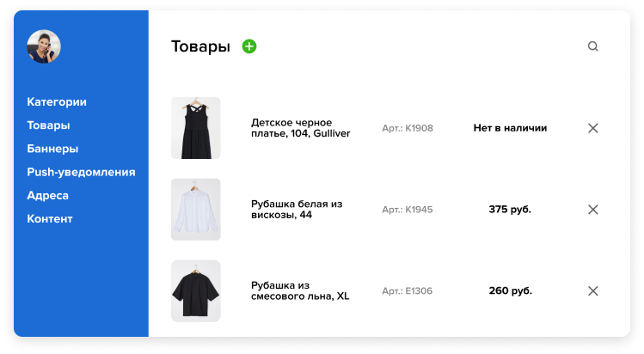644x354 pixels.
Task: Click the Нет в наличии status
Action: click(510, 128)
